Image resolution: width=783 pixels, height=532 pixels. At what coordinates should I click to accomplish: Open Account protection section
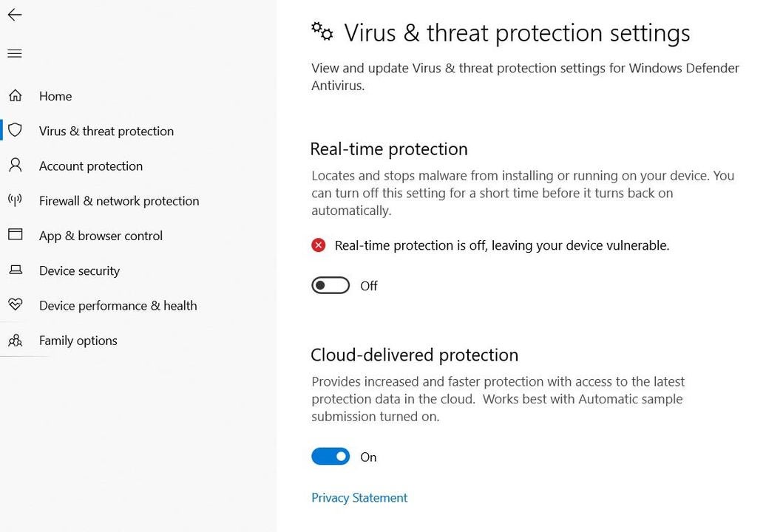pyautogui.click(x=91, y=166)
